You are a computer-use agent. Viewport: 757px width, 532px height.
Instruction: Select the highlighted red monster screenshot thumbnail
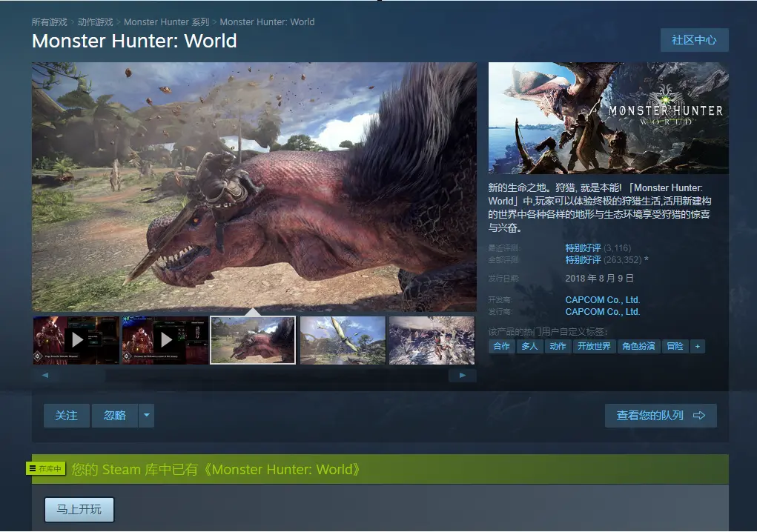coord(253,340)
